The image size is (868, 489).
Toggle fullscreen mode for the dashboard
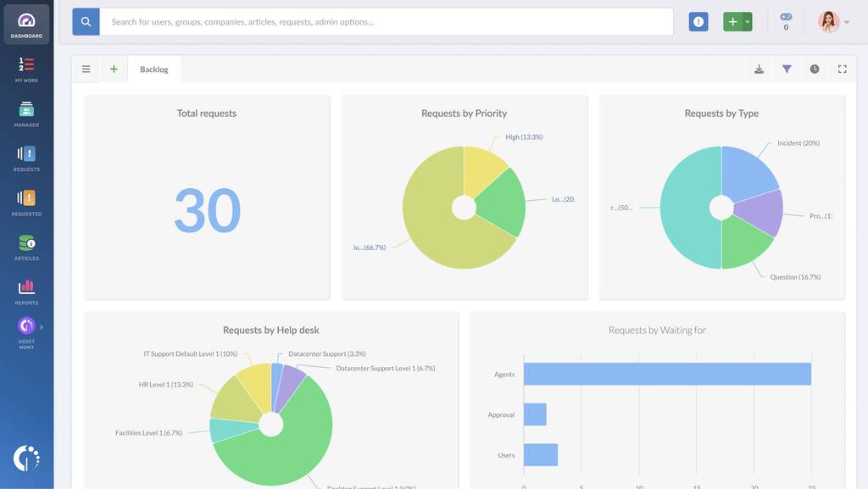click(x=842, y=69)
